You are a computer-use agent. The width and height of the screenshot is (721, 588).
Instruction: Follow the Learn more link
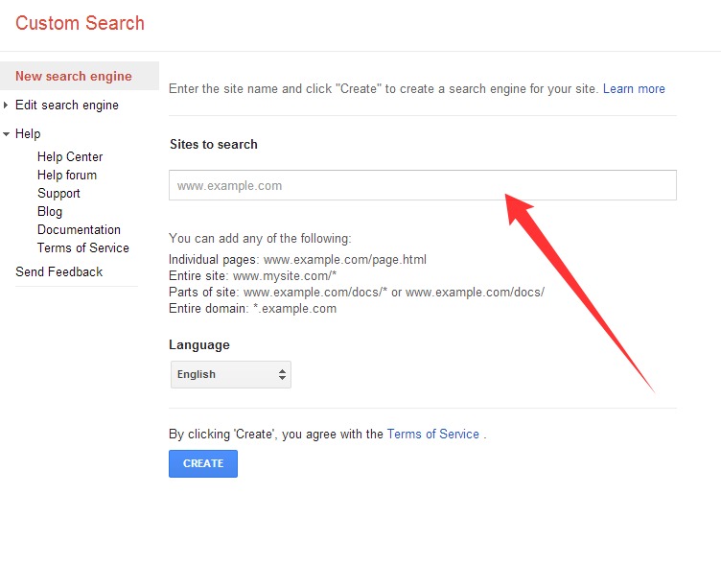[634, 89]
